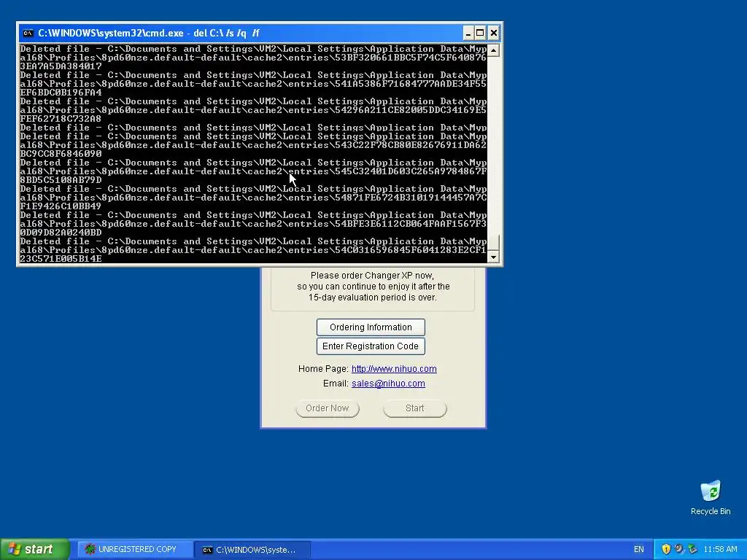Click Ordering Information button
This screenshot has width=747, height=560.
(x=371, y=327)
